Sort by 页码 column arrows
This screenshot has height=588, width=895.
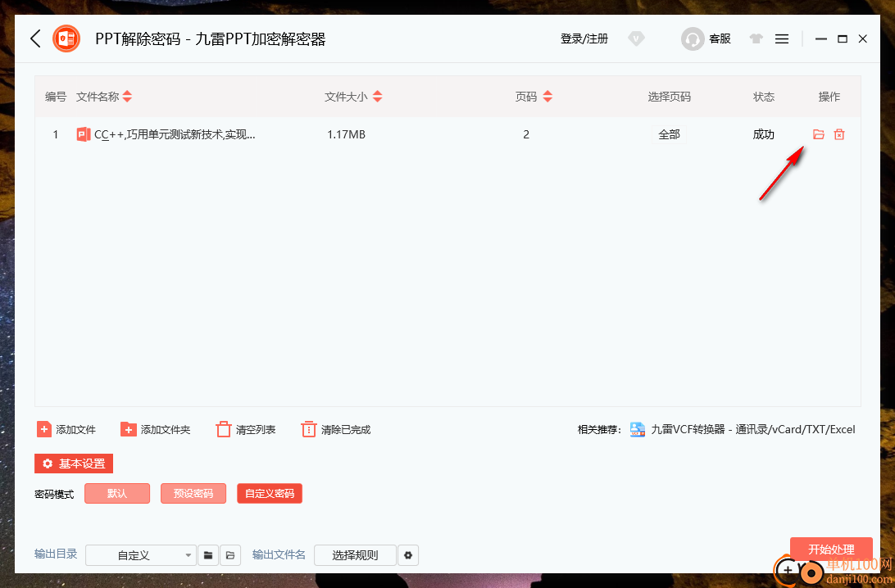click(x=547, y=97)
